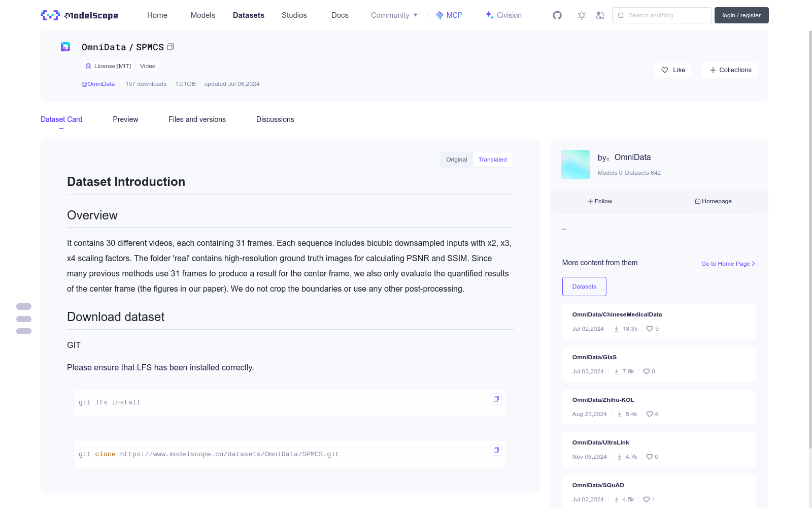Click the '1.01GB' size text
812x508 pixels.
tap(185, 84)
